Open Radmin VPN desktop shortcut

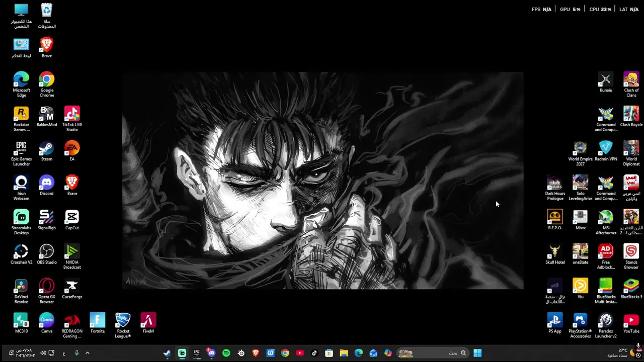click(x=606, y=151)
